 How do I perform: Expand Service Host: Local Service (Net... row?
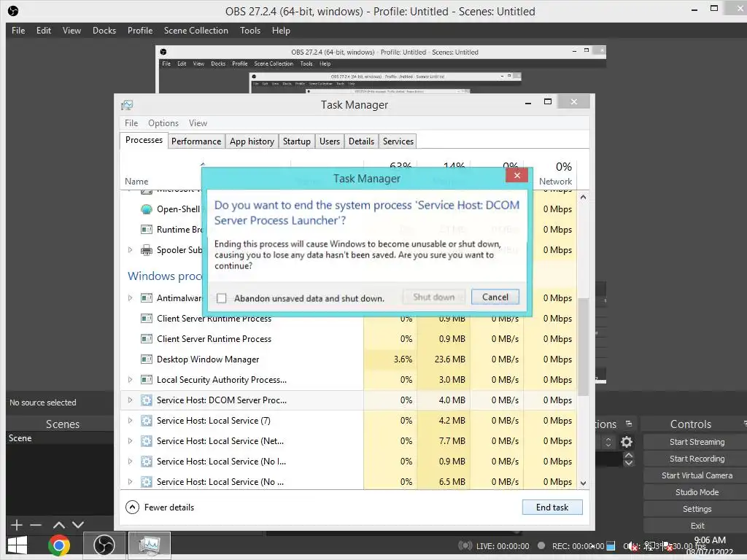(130, 441)
